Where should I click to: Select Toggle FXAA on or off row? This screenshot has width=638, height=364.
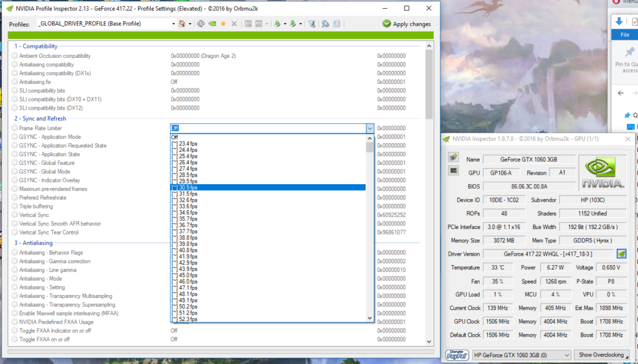click(216, 339)
